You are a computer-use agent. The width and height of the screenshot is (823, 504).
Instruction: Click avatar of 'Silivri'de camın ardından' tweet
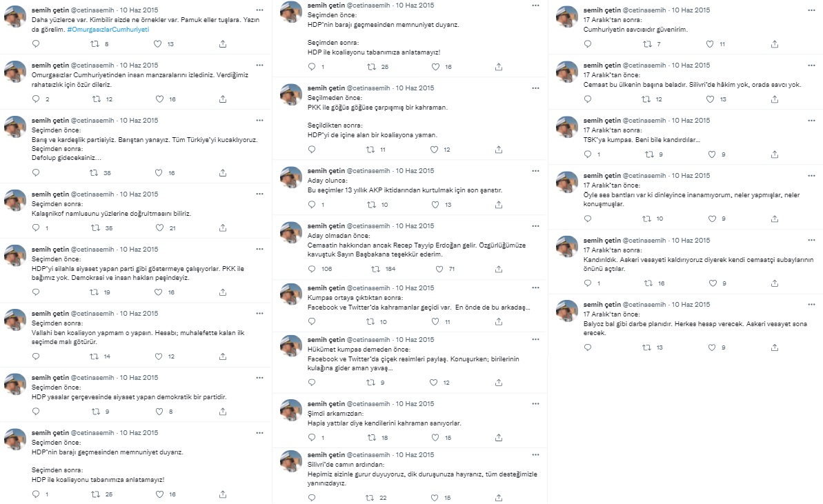pos(291,461)
